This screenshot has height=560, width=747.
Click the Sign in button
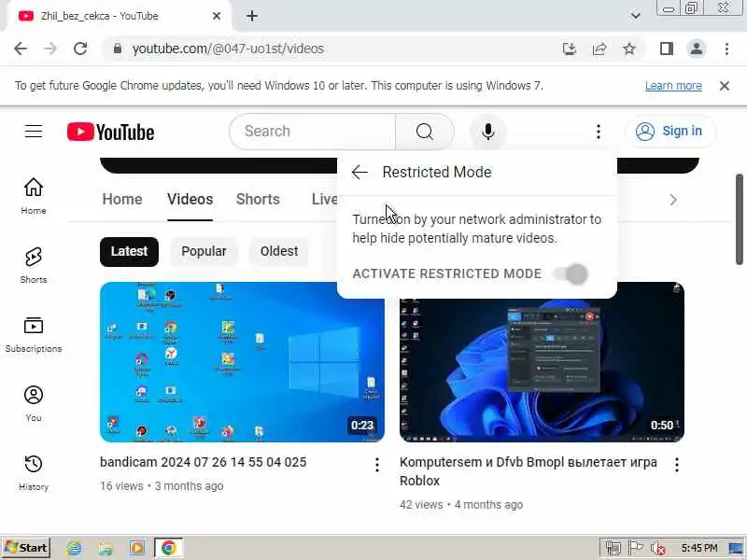coord(670,131)
